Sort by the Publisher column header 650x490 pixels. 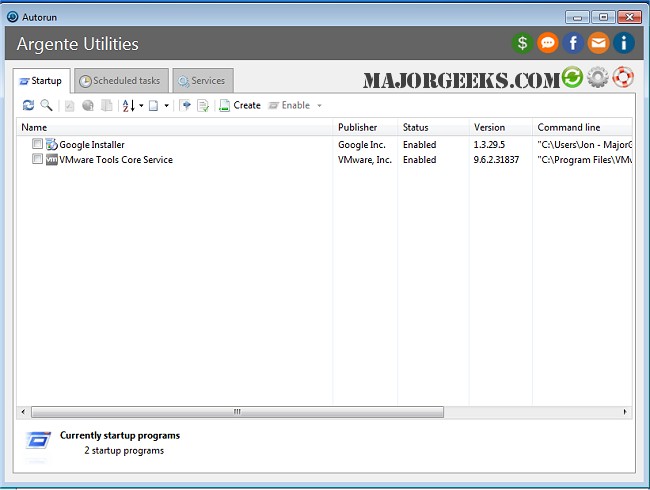click(x=365, y=127)
